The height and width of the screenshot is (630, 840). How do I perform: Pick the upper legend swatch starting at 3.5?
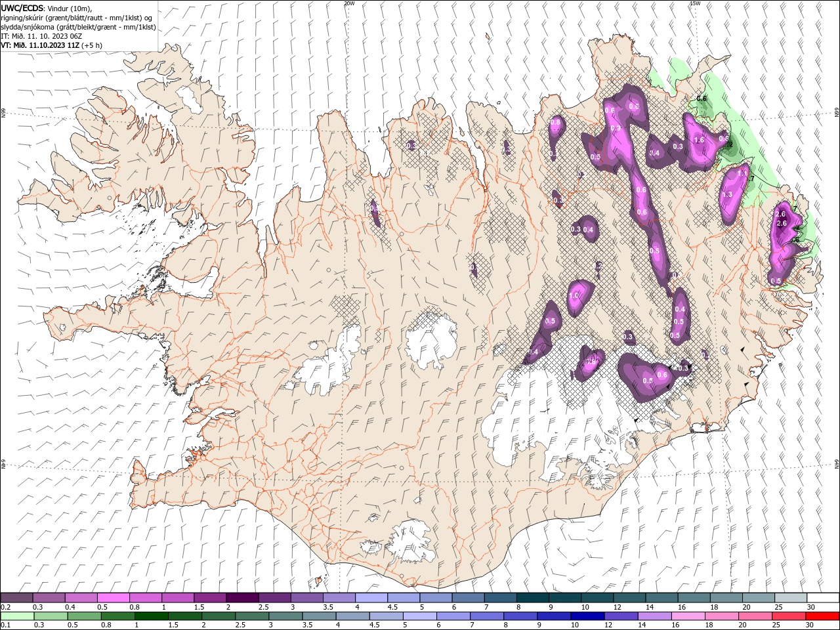339,598
